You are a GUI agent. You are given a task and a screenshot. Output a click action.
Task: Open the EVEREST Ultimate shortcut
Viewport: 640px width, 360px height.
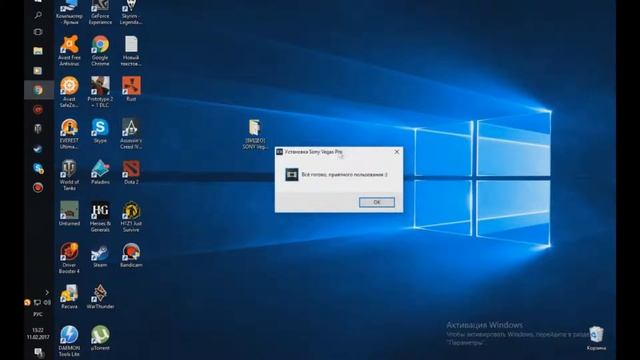coord(69,134)
